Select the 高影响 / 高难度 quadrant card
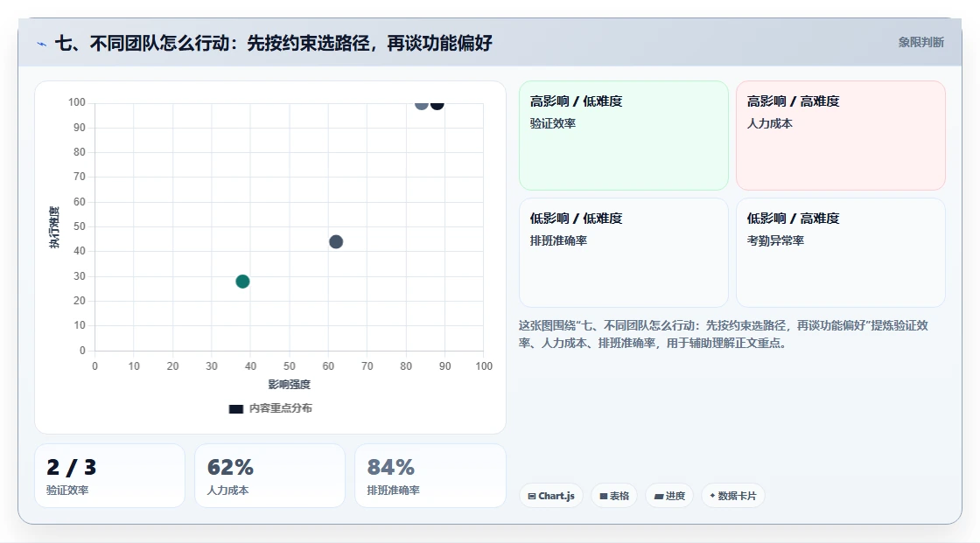Screen dimensions: 980x543 point(841,136)
